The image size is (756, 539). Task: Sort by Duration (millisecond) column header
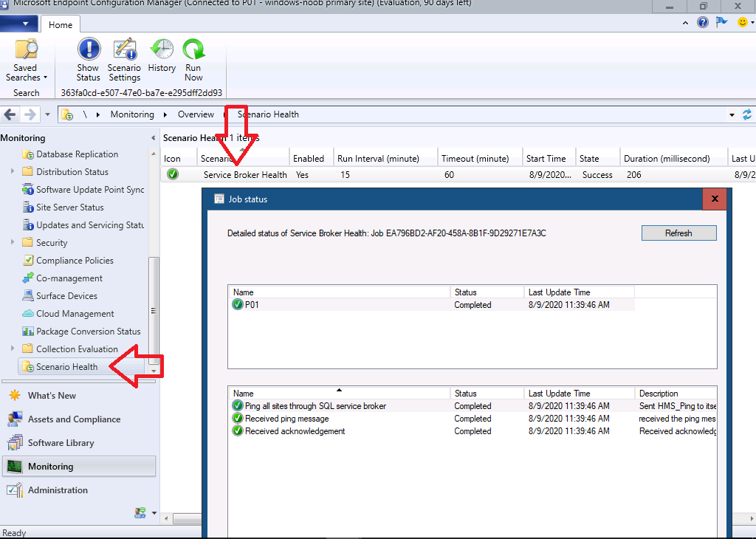[673, 159]
